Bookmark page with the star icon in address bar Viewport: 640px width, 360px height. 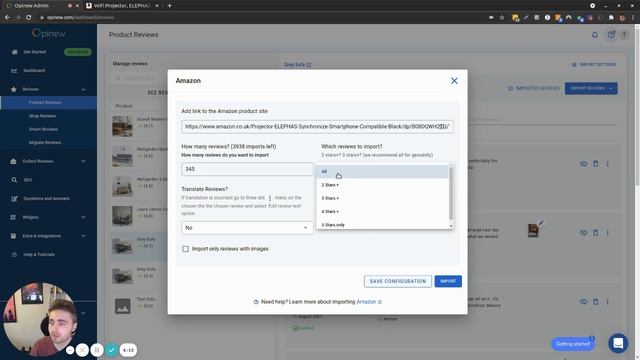point(502,18)
